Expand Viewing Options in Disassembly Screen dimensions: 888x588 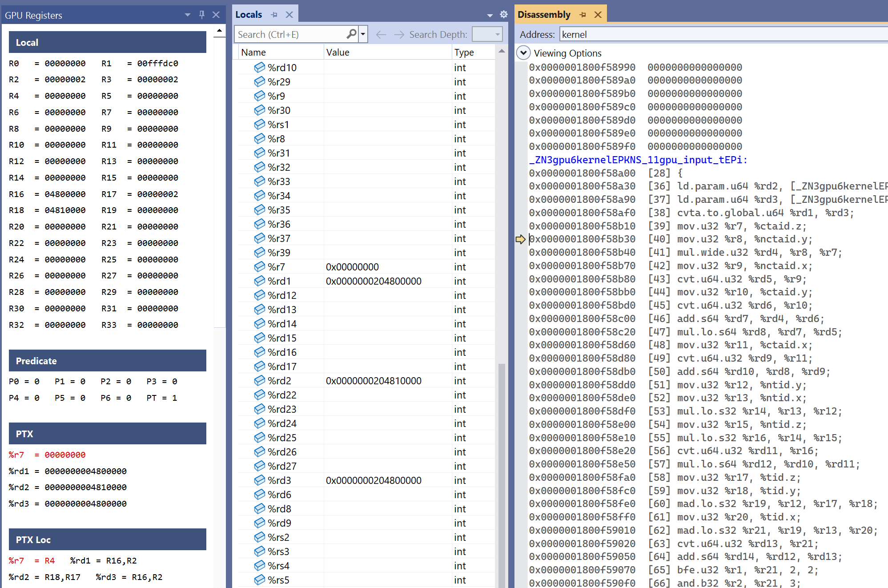(x=523, y=53)
